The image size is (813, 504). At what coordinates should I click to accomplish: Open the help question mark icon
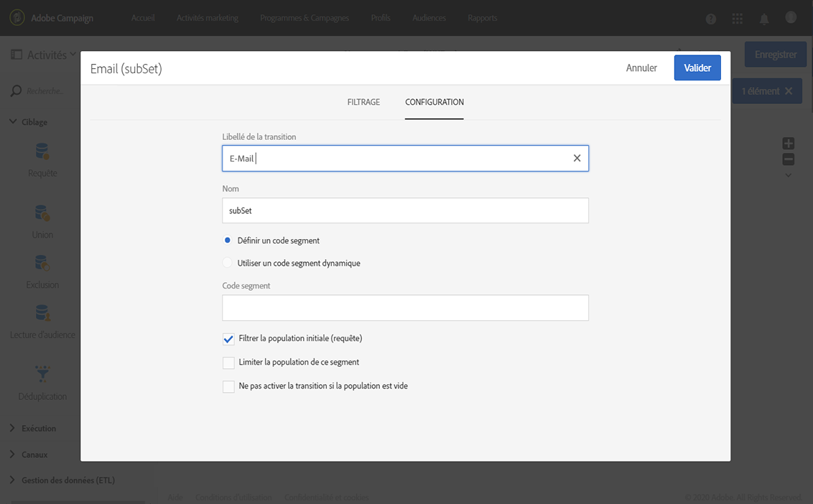pos(711,19)
